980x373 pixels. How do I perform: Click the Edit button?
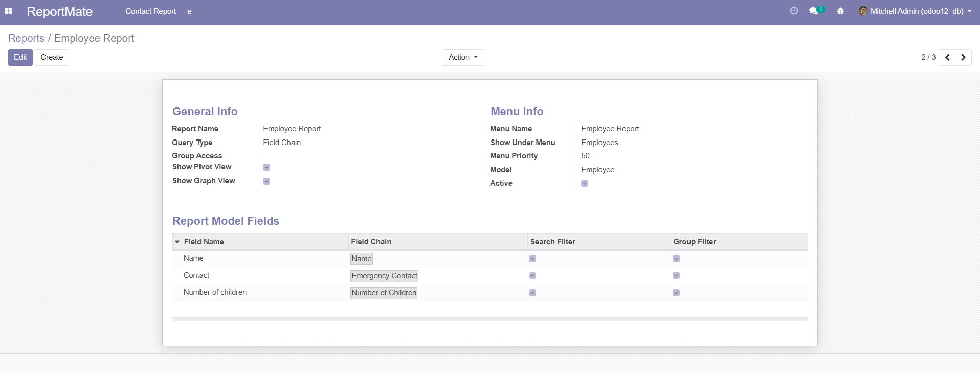[20, 57]
